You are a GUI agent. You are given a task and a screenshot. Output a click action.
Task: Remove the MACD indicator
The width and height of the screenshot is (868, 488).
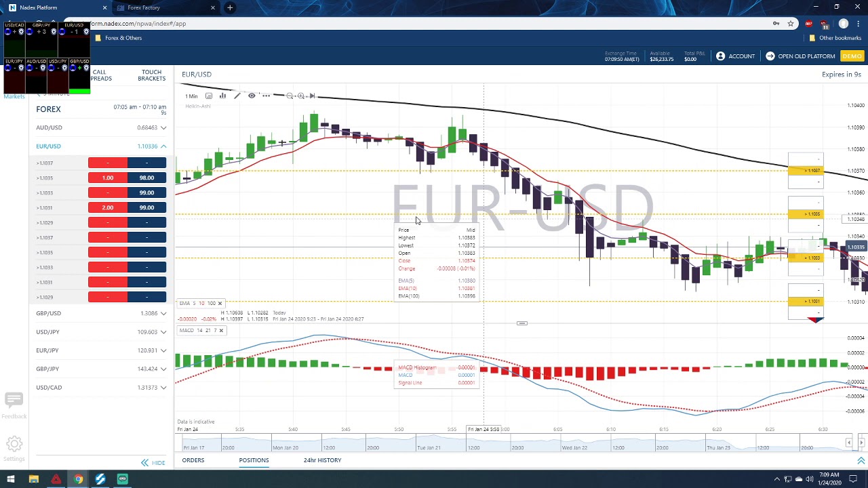(x=221, y=330)
